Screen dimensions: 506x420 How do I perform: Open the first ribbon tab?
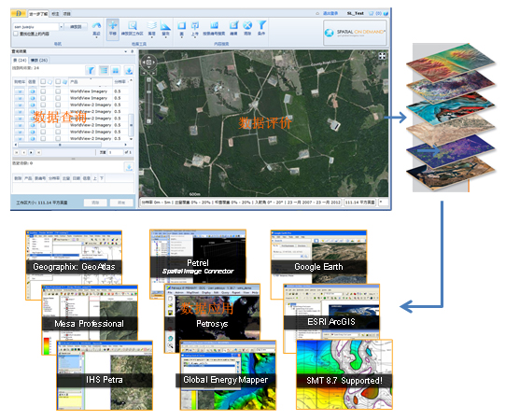38,14
